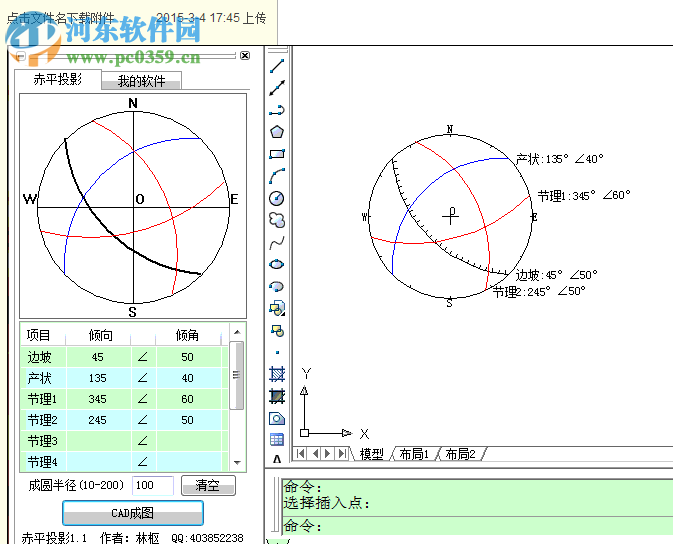Click the table's vertical scrollbar thumb
Viewport: 673px width, 544px height.
[236, 375]
